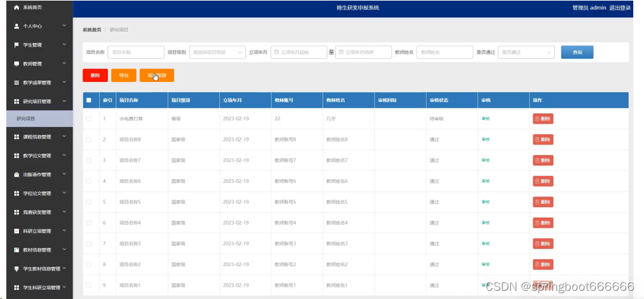The width and height of the screenshot is (644, 299).
Task: Check the box for row 项目名称1
Action: click(89, 285)
